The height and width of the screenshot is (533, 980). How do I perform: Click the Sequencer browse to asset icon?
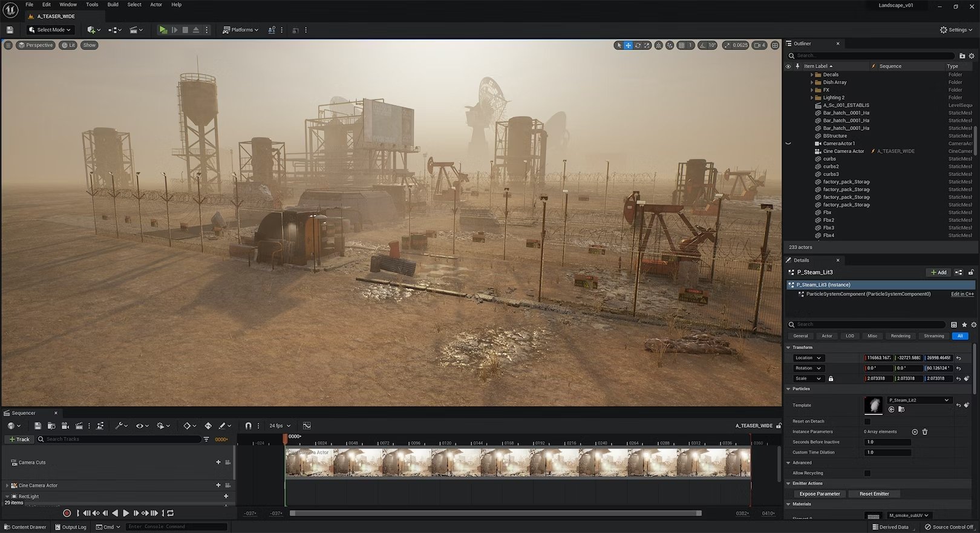51,426
